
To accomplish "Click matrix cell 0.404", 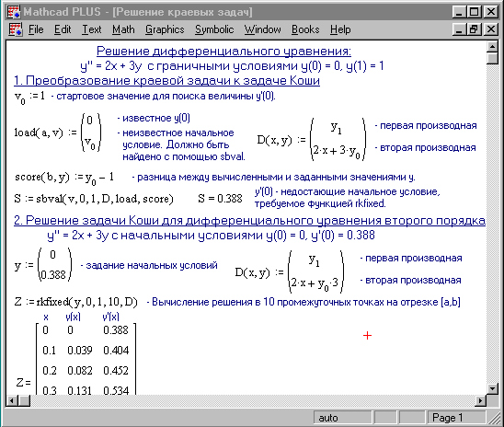I will pos(116,350).
